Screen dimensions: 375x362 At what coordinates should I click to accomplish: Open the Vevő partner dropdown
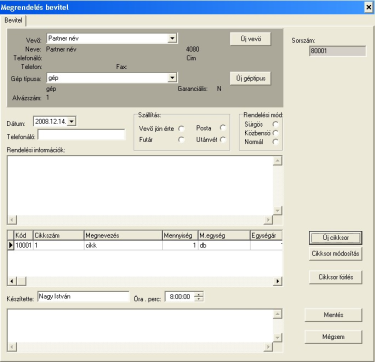point(172,39)
